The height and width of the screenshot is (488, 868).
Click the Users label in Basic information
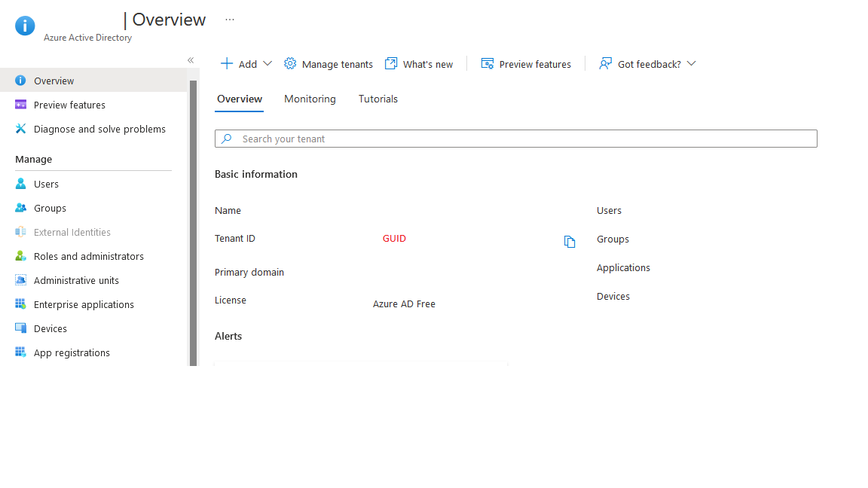point(609,210)
